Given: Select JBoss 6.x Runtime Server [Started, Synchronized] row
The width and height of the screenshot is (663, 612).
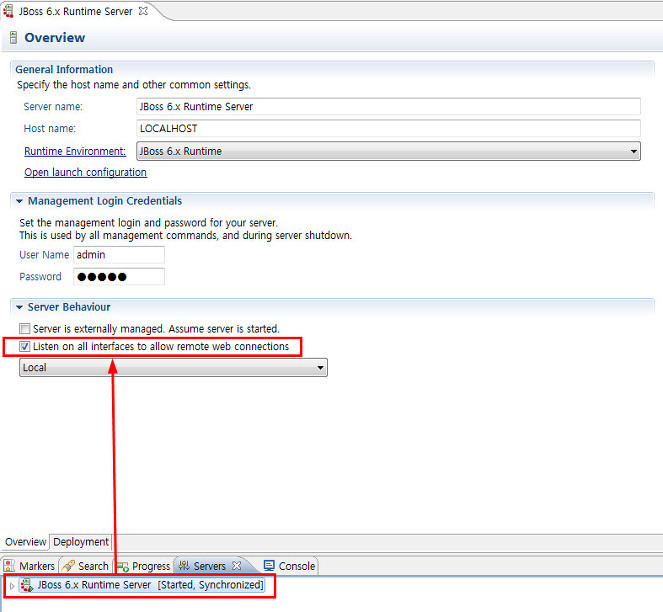Looking at the screenshot, I should click(142, 585).
